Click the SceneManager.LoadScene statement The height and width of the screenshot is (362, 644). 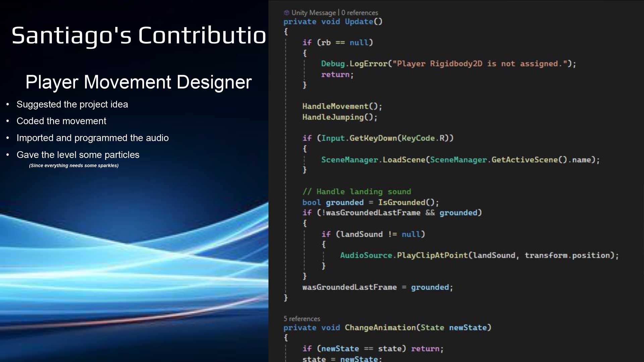click(x=460, y=160)
